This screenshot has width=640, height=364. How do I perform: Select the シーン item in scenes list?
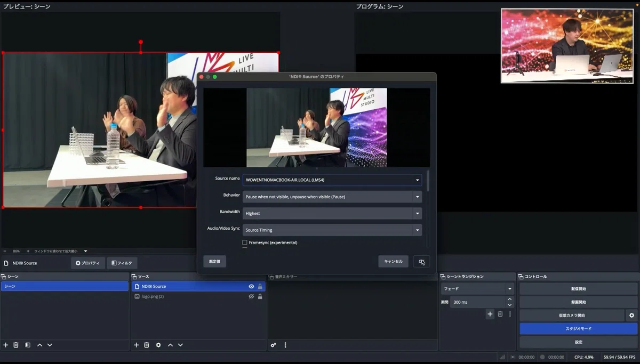tap(65, 286)
